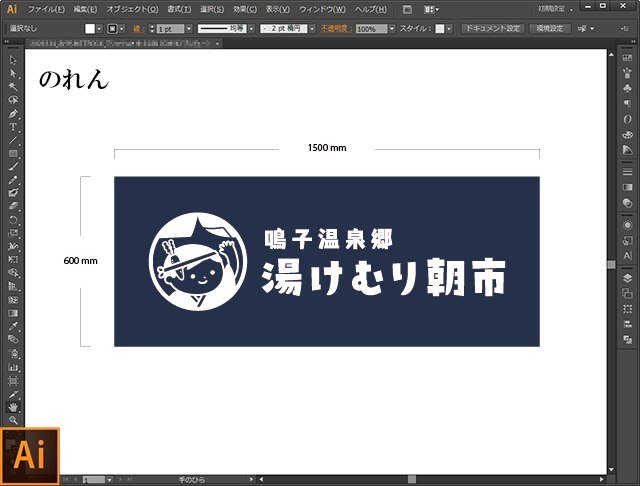
Task: Open the arrange documents dropdown
Action: tap(431, 9)
